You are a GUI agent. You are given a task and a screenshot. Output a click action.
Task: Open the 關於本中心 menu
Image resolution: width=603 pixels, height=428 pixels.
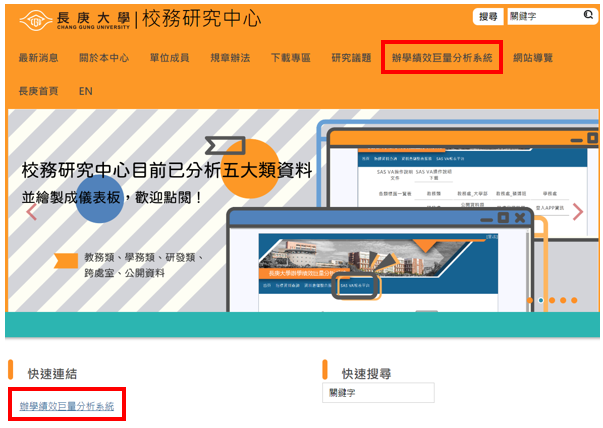click(102, 58)
